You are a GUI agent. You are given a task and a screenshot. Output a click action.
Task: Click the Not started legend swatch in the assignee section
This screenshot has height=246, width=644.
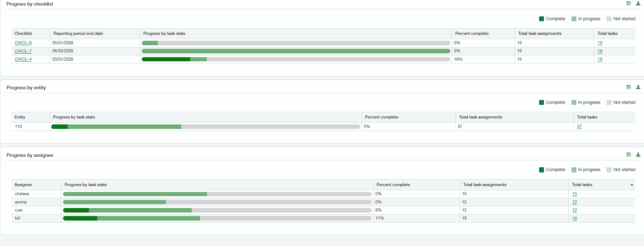pyautogui.click(x=609, y=170)
